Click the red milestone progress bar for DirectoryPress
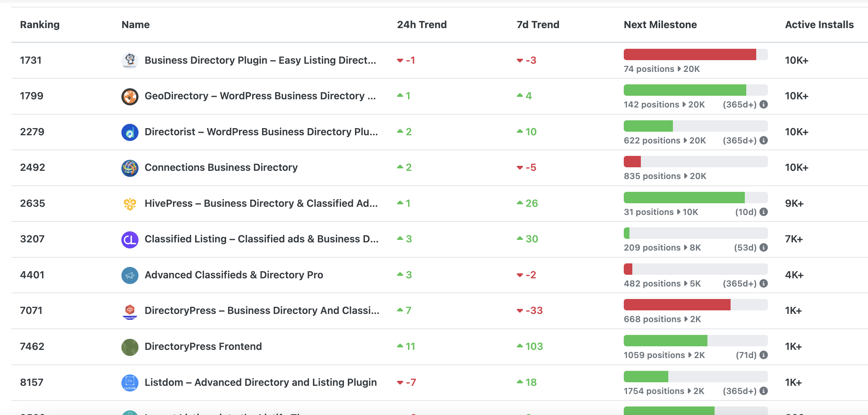The width and height of the screenshot is (868, 415). pos(677,305)
